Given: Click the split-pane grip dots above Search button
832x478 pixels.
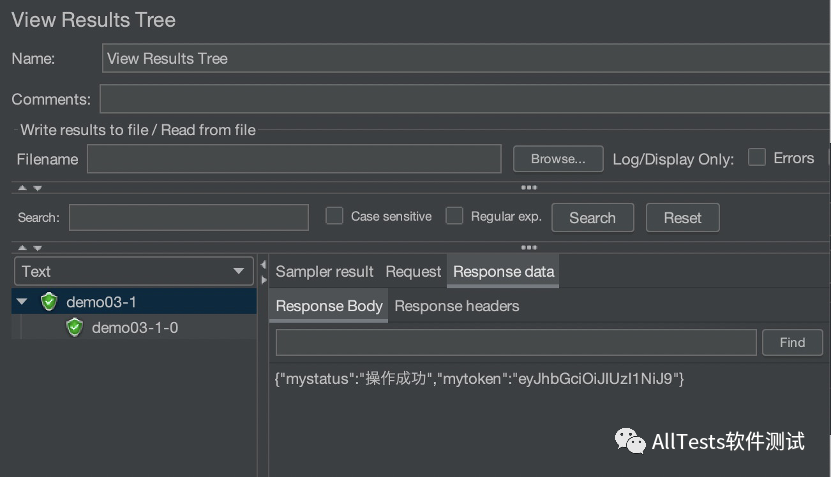Looking at the screenshot, I should (529, 187).
